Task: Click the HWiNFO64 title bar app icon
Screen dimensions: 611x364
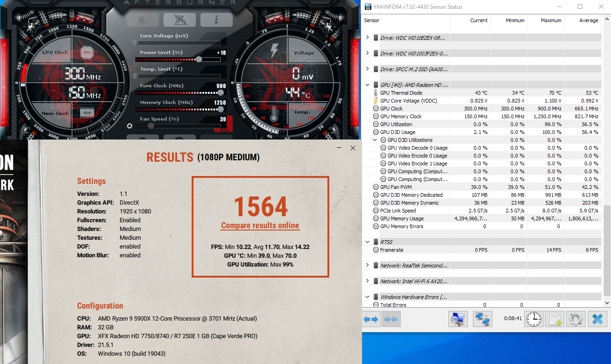Action: [368, 7]
